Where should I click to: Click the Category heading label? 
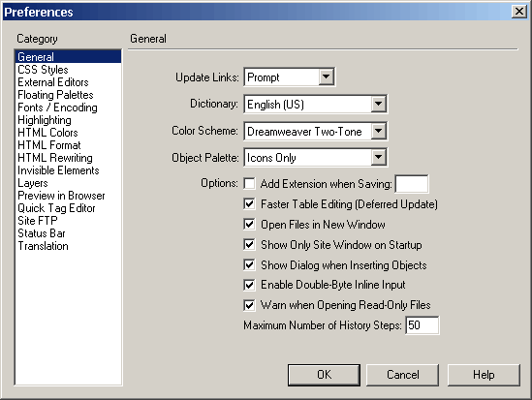pos(37,39)
